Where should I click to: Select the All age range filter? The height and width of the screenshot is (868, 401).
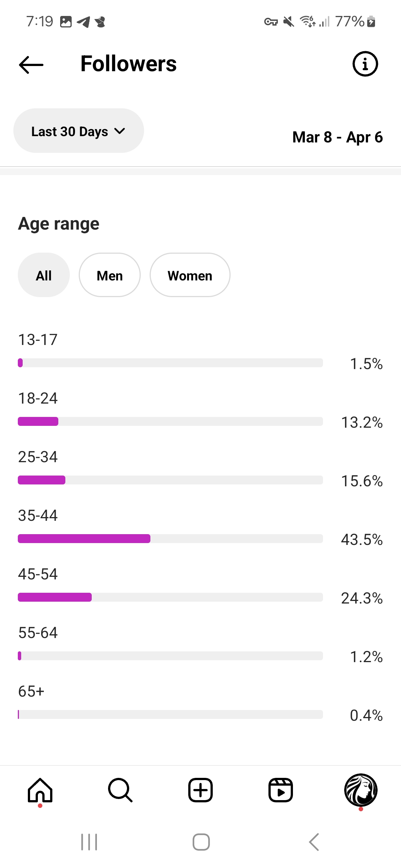tap(44, 275)
